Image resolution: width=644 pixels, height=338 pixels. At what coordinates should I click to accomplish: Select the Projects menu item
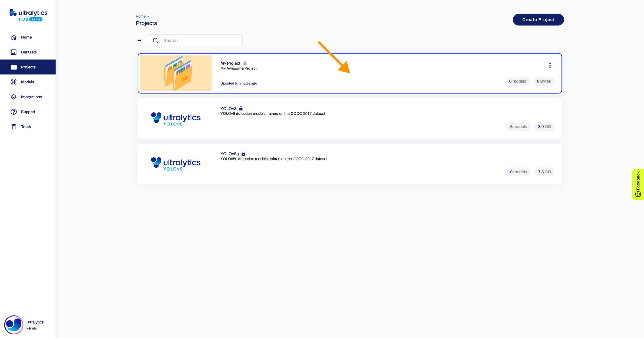click(x=28, y=67)
